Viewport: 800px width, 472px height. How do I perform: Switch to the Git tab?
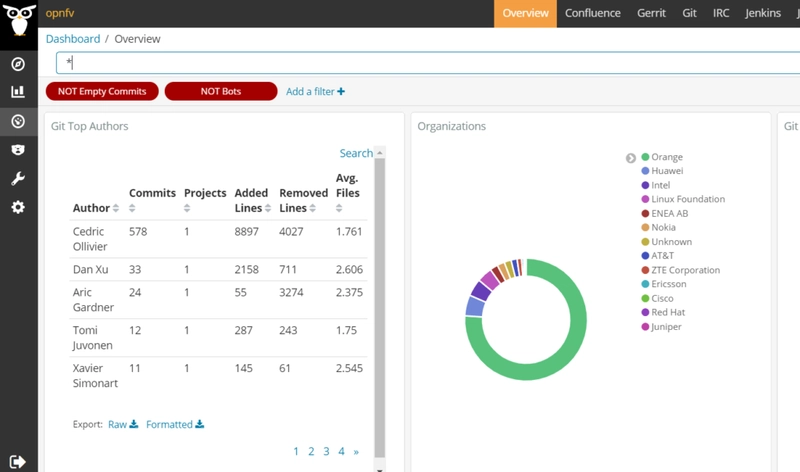(689, 13)
